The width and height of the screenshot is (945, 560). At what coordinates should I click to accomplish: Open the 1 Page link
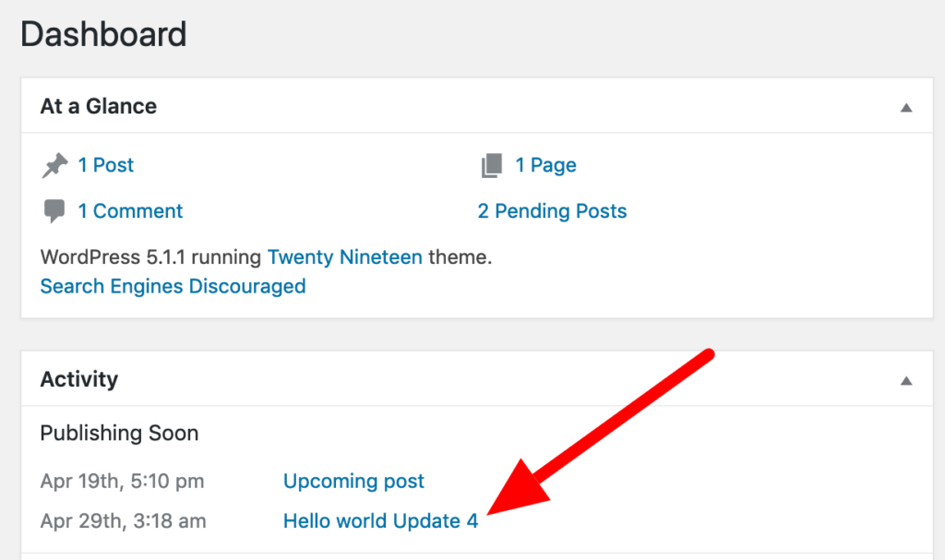pyautogui.click(x=545, y=165)
